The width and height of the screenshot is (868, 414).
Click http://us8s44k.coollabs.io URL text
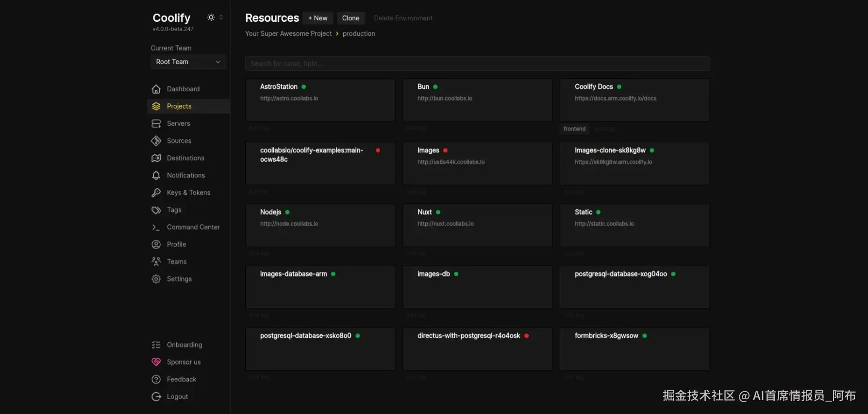coord(451,162)
